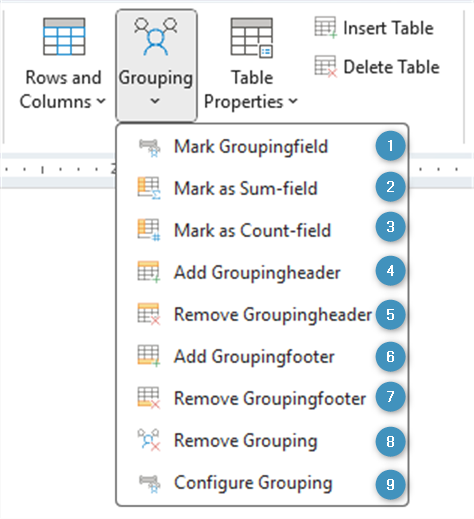Click the horizontal ruler below the ribbon

click(58, 169)
